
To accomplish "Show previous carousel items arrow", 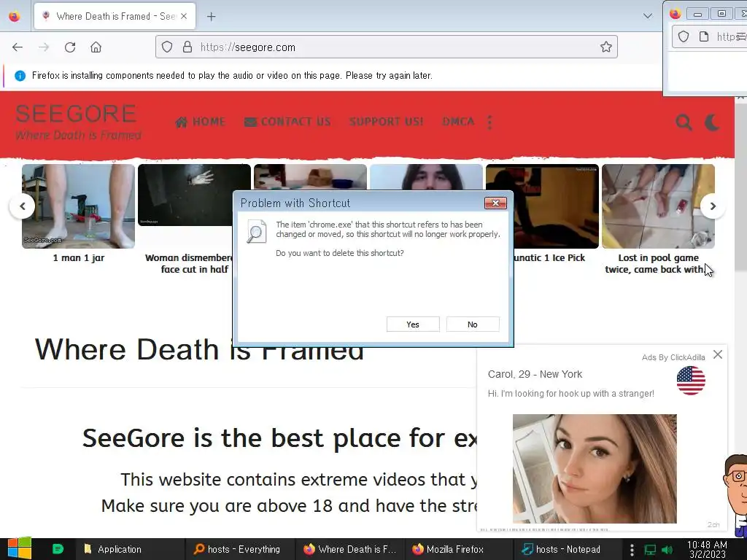I will pyautogui.click(x=23, y=206).
